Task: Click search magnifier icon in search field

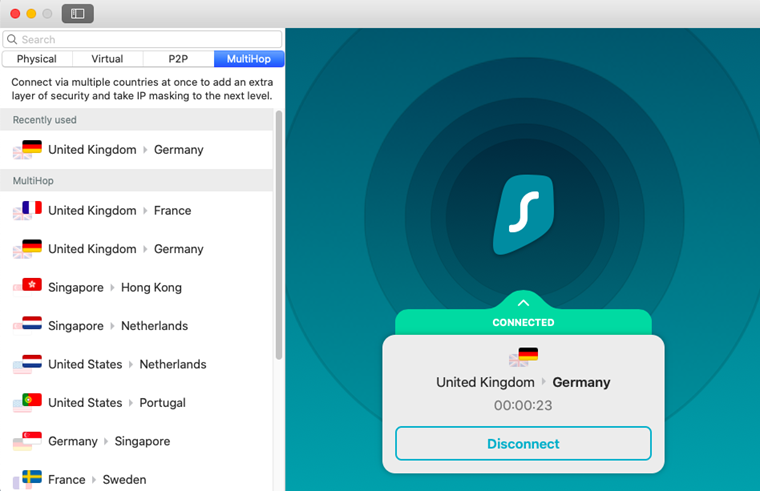Action: (x=13, y=40)
